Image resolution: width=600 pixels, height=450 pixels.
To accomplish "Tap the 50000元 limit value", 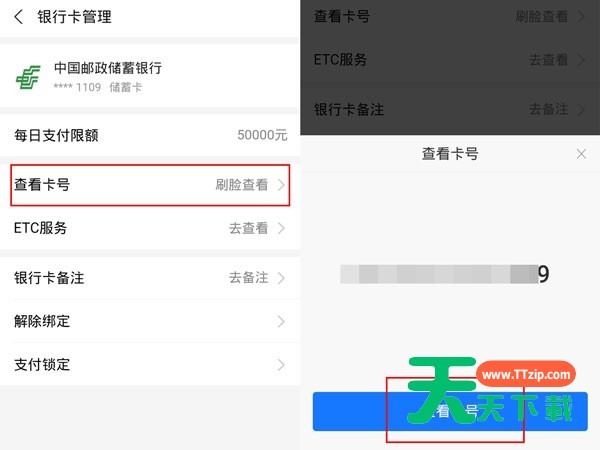I will click(x=262, y=135).
